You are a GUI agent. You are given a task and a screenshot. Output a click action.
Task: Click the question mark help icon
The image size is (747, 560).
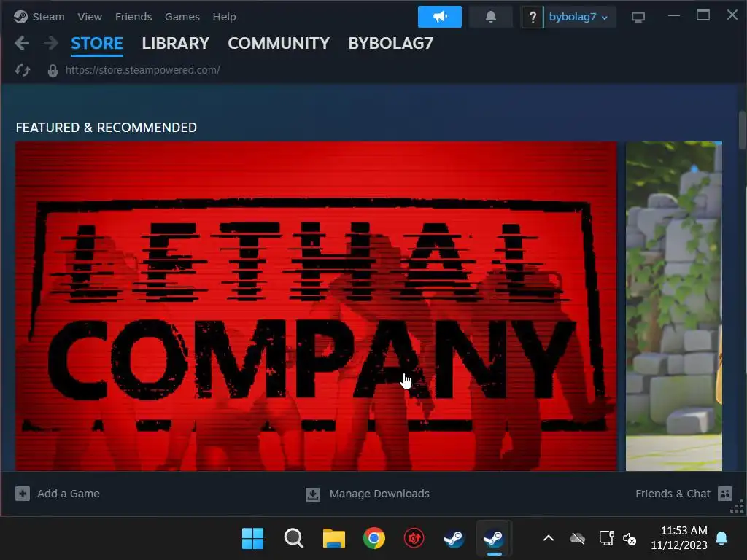(x=532, y=17)
